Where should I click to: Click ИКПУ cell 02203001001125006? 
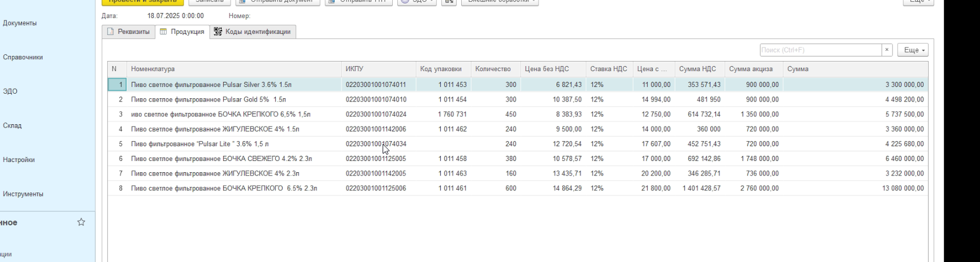(x=379, y=188)
